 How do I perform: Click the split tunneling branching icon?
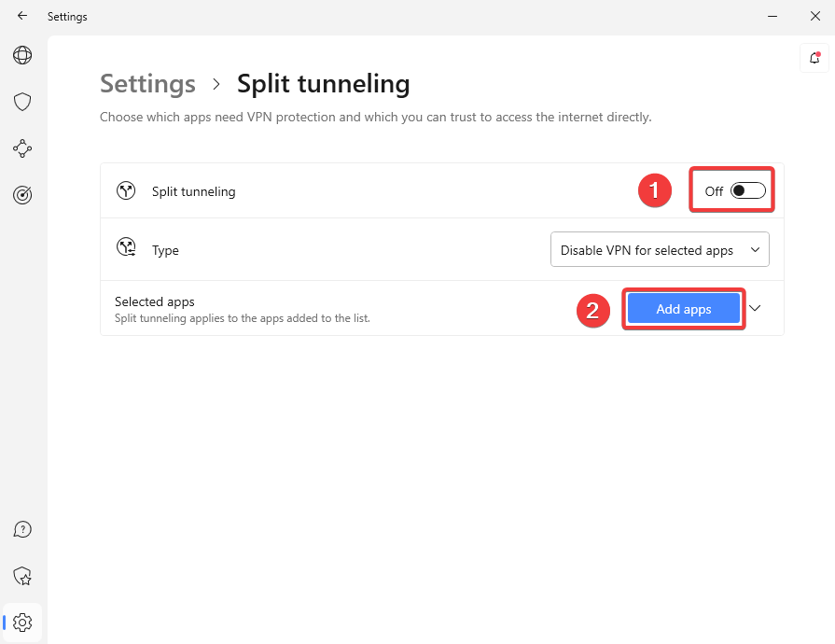[x=125, y=190]
